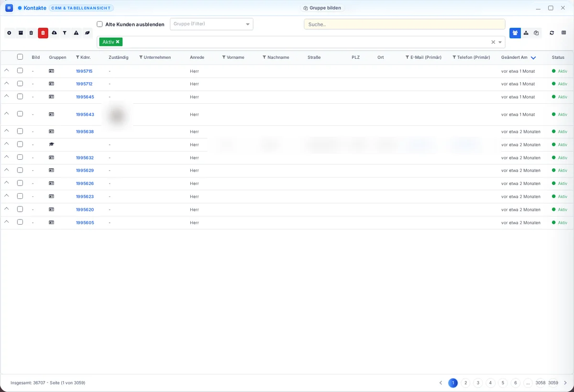This screenshot has height=392, width=574.
Task: Expand the status filter dropdown arrow
Action: (x=500, y=42)
